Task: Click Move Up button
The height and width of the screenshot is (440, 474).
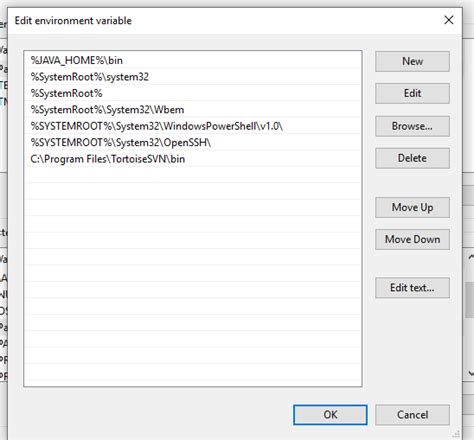Action: tap(412, 207)
